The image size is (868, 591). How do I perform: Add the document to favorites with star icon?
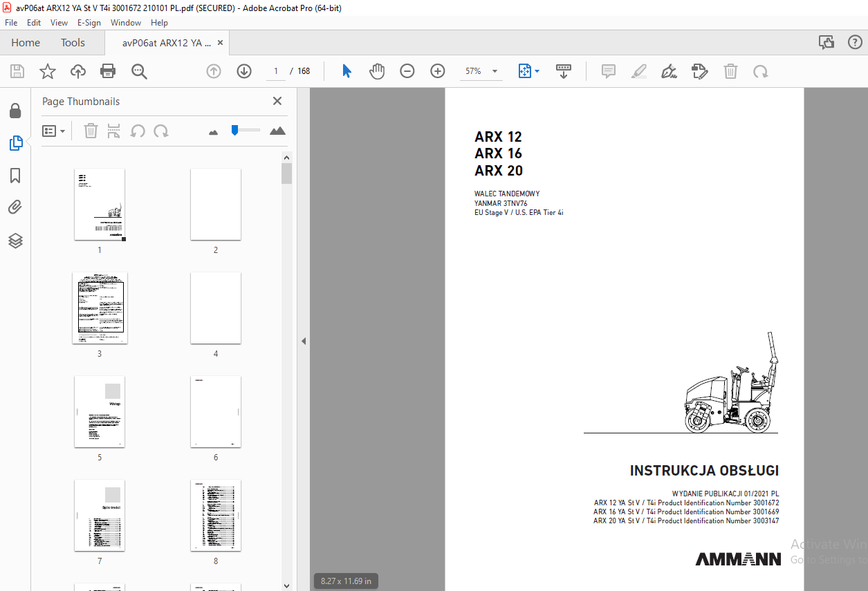47,71
